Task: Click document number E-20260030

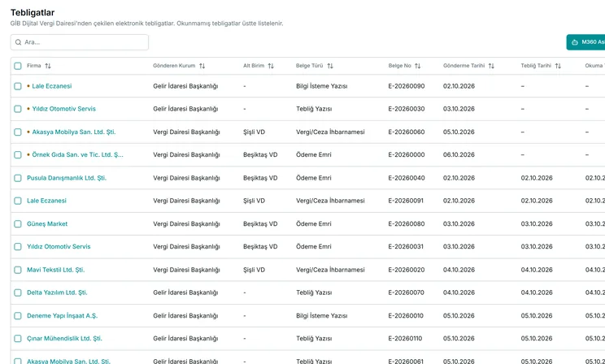Action: point(407,109)
